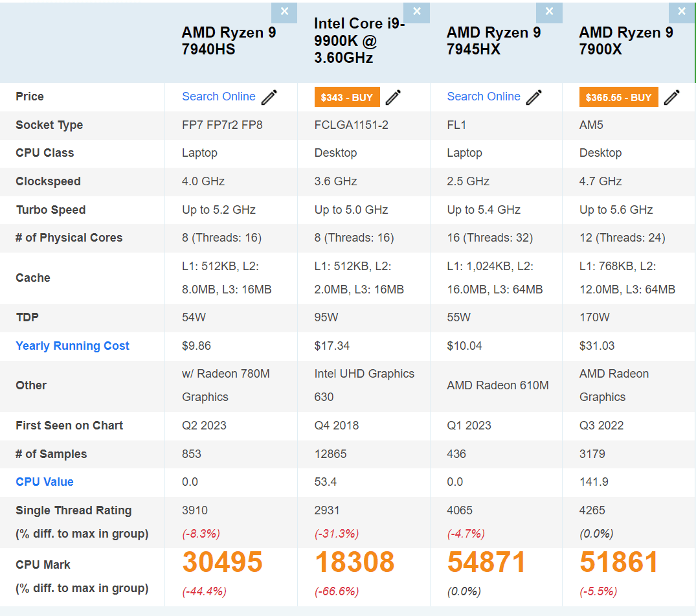Select AMD Ryzen 9 7945HX header name
Image resolution: width=696 pixels, height=616 pixels.
tap(493, 41)
